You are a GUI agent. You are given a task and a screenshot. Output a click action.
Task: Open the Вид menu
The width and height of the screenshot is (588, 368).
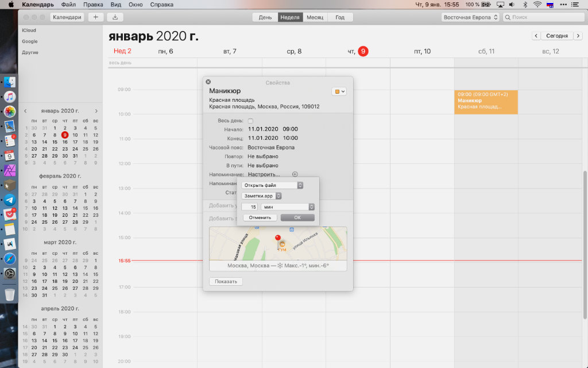click(x=116, y=5)
